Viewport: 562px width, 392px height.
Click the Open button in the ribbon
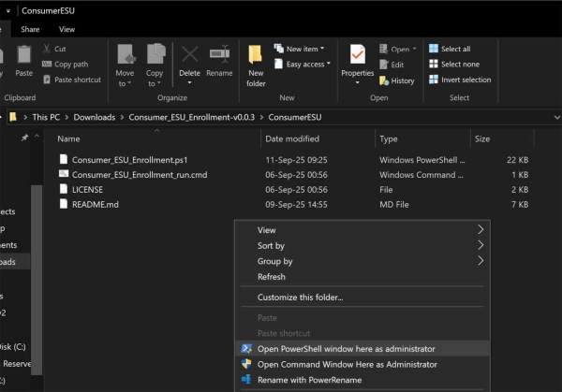tap(394, 49)
